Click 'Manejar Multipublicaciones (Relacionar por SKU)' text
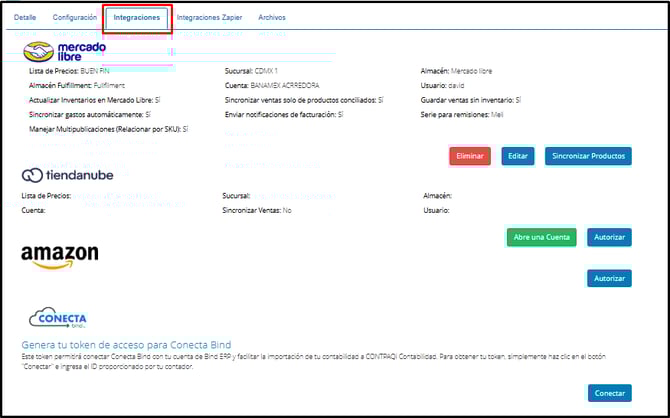Image resolution: width=670 pixels, height=418 pixels. point(109,129)
